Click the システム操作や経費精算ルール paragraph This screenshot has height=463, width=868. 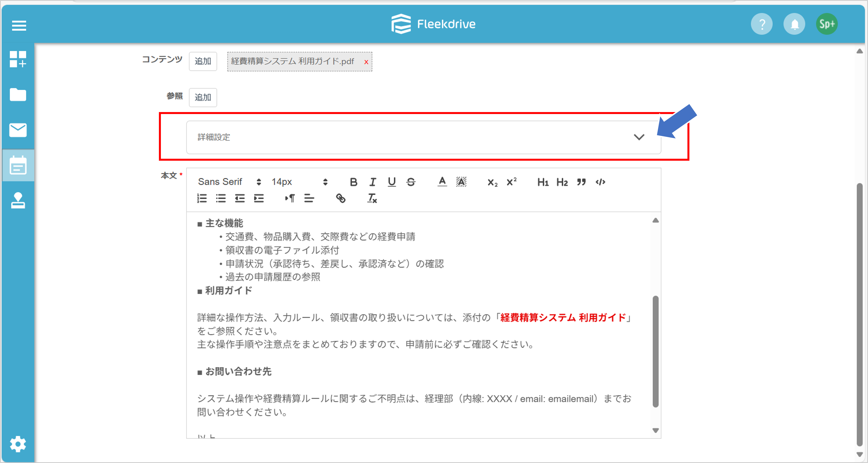(414, 405)
